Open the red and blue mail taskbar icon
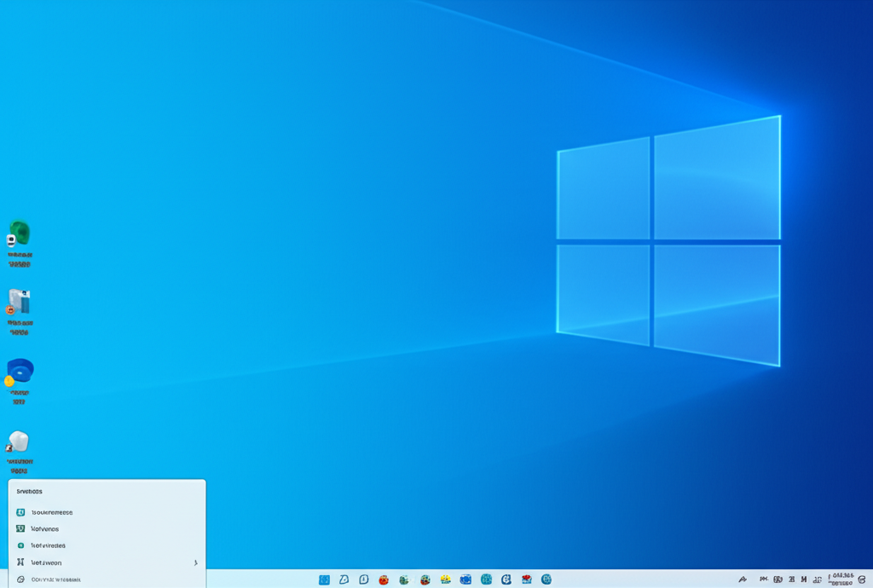Image resolution: width=873 pixels, height=588 pixels. pos(527,579)
